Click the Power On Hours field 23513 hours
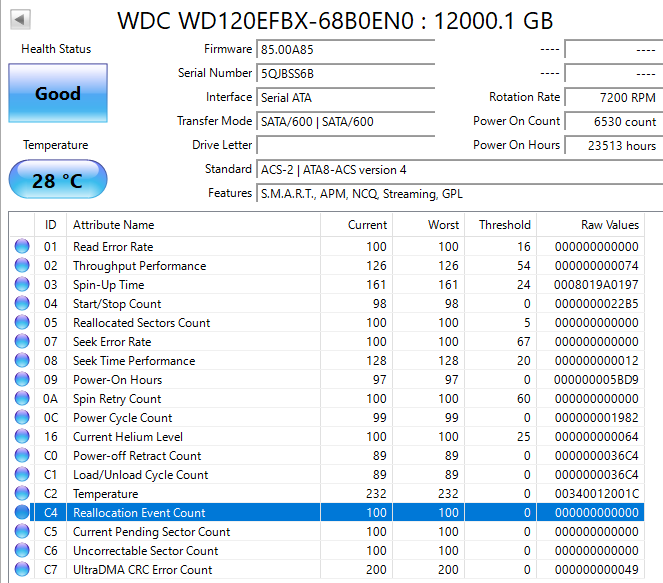This screenshot has width=663, height=583. tap(614, 146)
